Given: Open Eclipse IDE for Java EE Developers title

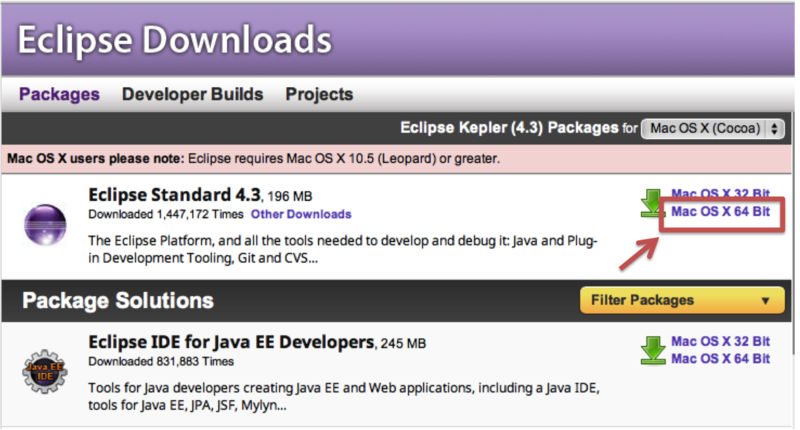Looking at the screenshot, I should [x=231, y=342].
